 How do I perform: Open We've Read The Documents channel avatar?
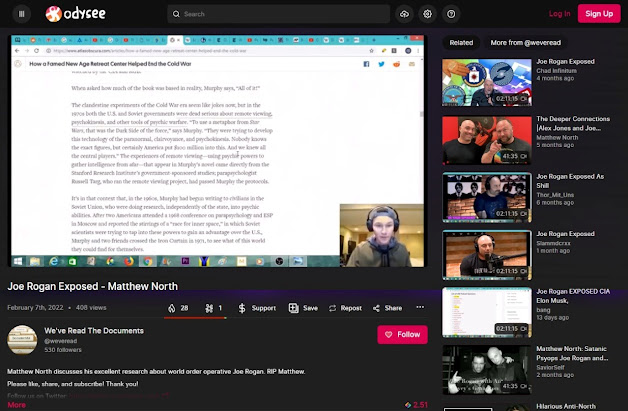coord(22,340)
